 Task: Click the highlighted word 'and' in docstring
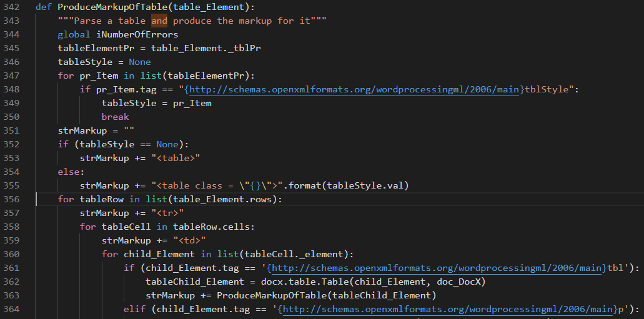(x=159, y=21)
